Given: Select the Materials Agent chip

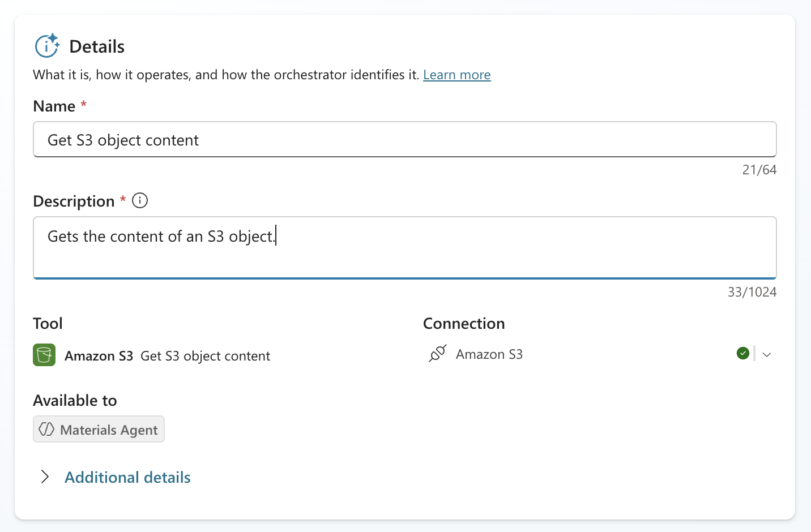Looking at the screenshot, I should pyautogui.click(x=99, y=429).
